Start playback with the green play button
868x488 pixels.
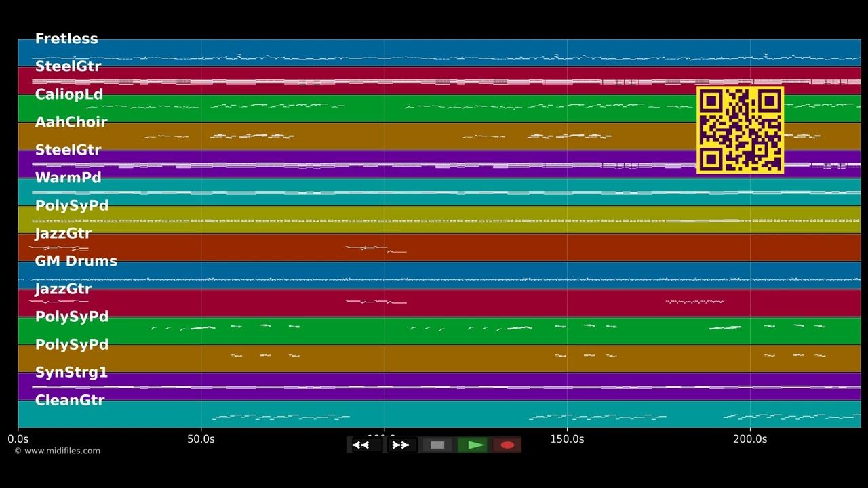[x=473, y=445]
